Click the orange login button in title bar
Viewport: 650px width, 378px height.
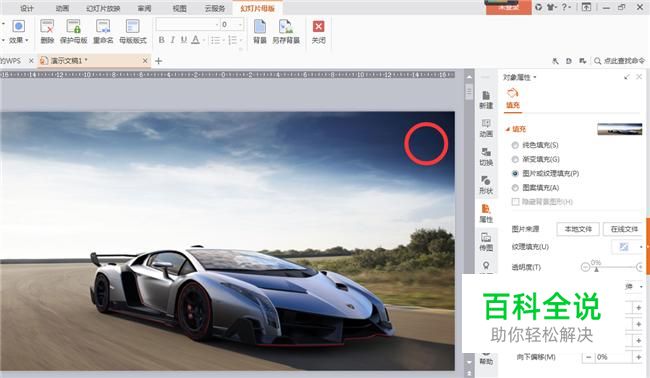click(x=508, y=7)
